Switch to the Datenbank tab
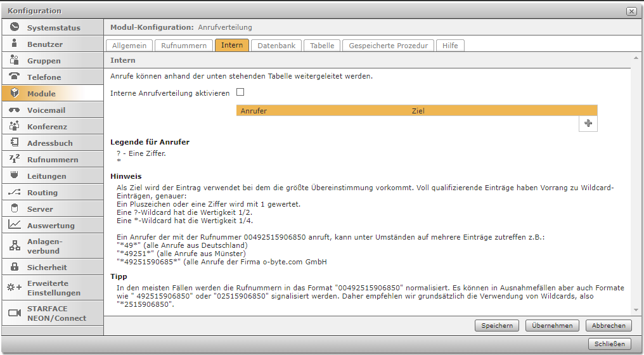Screen dimensions: 644x355 click(276, 46)
